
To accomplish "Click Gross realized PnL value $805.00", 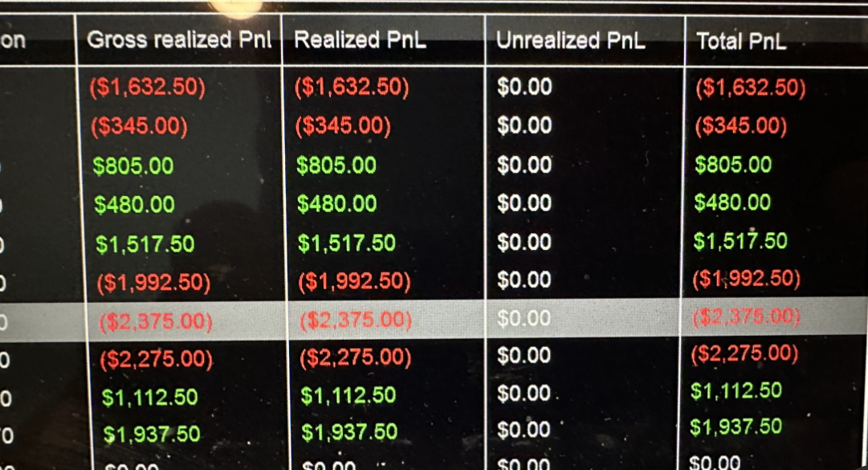I will [132, 166].
